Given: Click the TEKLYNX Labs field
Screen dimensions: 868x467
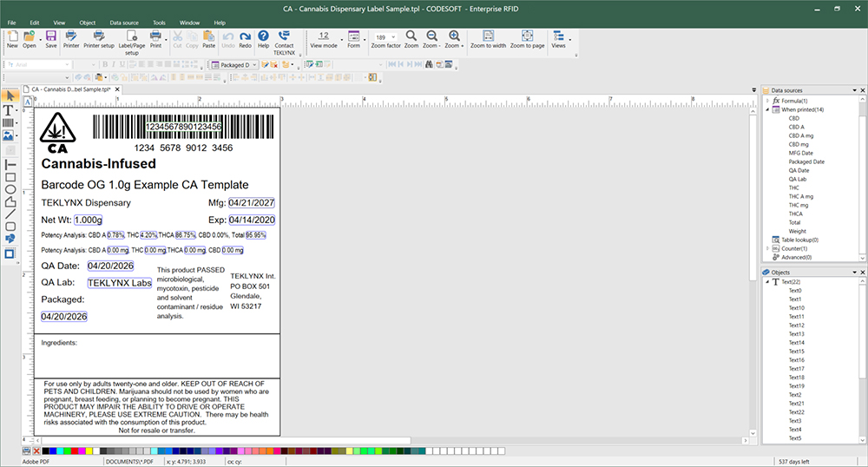Looking at the screenshot, I should 120,283.
